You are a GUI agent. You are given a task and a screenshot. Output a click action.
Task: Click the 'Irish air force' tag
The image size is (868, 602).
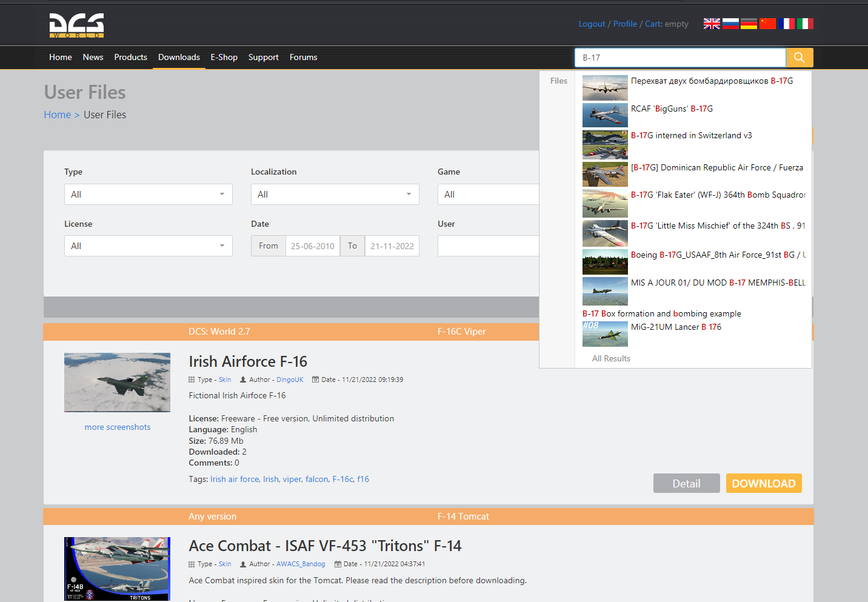pyautogui.click(x=235, y=480)
